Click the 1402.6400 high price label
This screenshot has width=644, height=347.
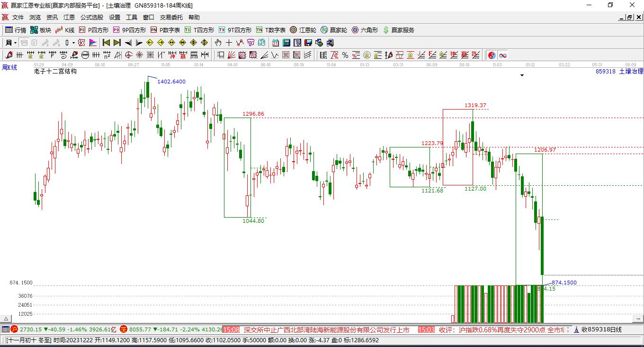(171, 82)
